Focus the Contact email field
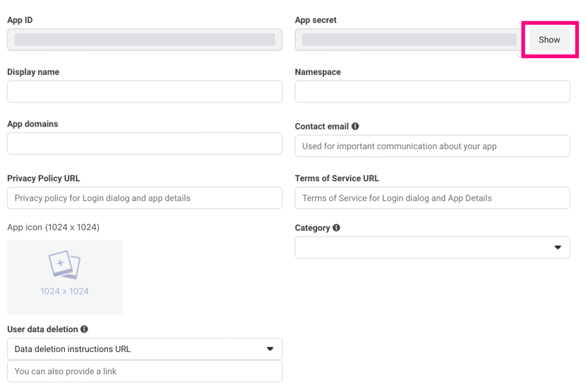 (x=432, y=146)
